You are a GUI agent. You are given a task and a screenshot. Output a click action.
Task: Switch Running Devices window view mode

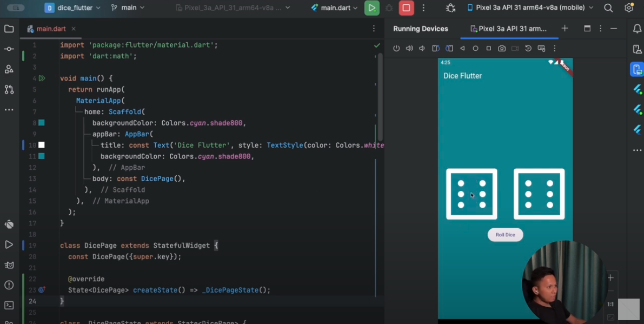pos(587,28)
